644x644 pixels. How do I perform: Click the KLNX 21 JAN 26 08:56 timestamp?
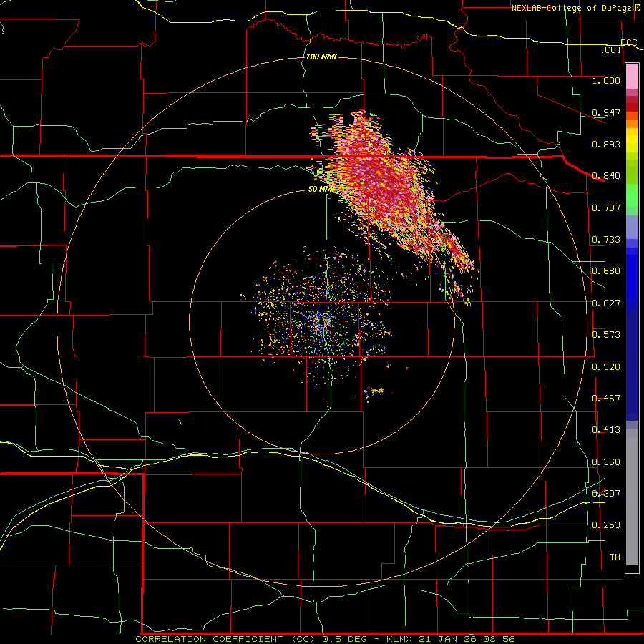(451, 639)
